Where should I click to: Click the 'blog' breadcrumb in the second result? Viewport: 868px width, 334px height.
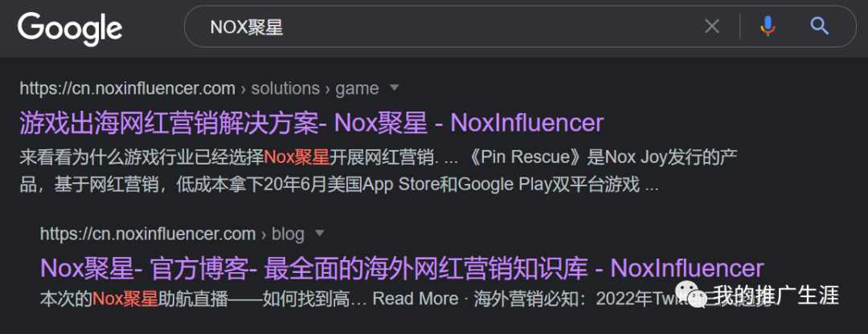[288, 234]
